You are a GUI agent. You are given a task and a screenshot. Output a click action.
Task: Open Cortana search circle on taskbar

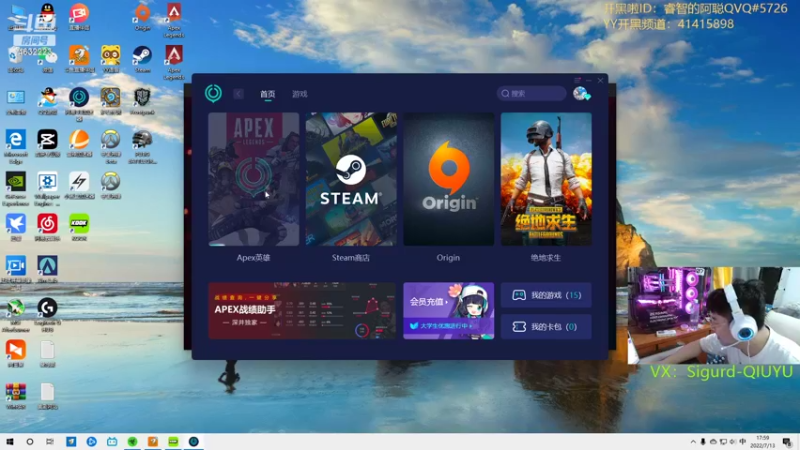[x=30, y=442]
